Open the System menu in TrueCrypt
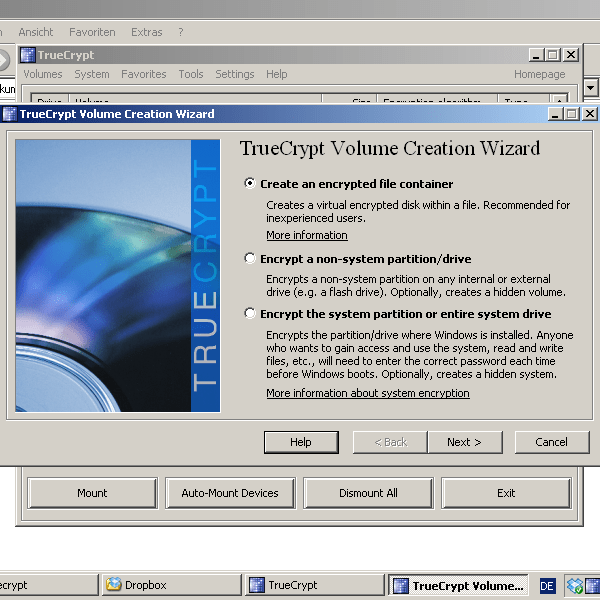Viewport: 600px width, 600px height. pos(92,74)
